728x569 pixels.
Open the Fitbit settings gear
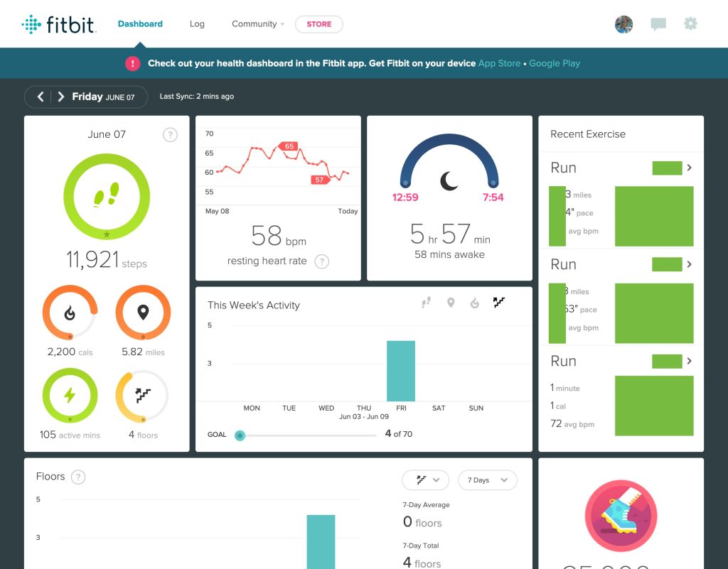[690, 23]
